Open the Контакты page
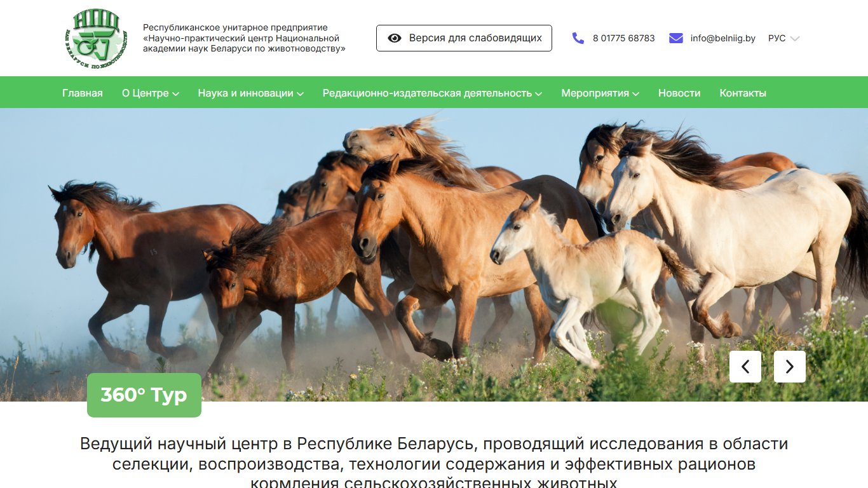 click(743, 93)
